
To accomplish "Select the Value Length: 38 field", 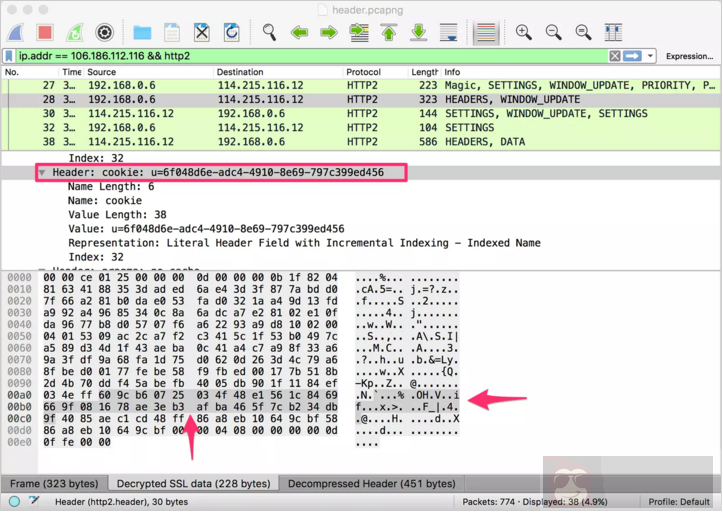I will click(118, 215).
